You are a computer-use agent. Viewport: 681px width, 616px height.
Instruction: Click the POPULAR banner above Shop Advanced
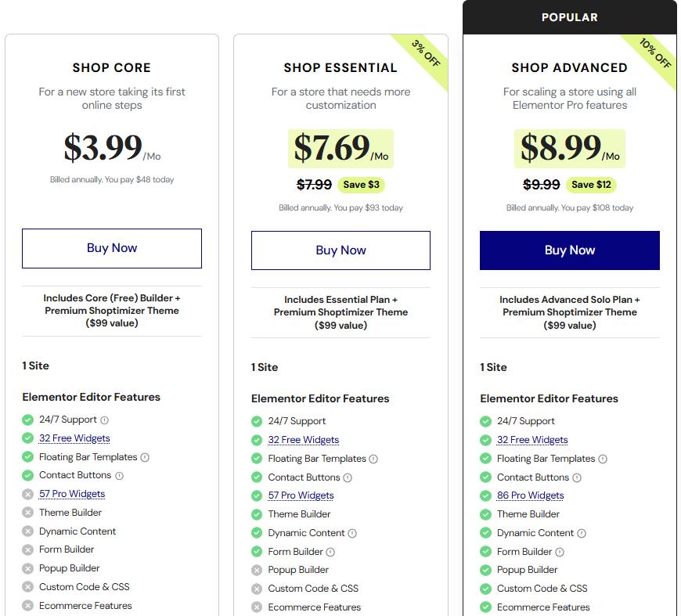pyautogui.click(x=569, y=17)
